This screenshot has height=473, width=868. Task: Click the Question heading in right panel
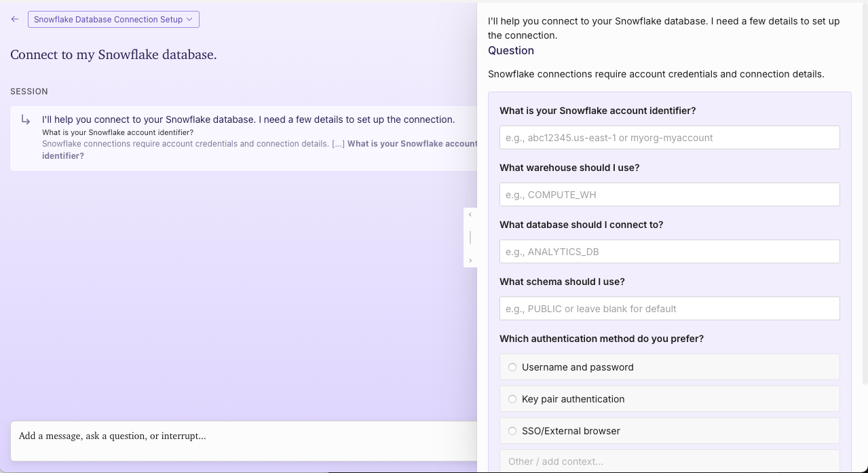click(x=511, y=50)
